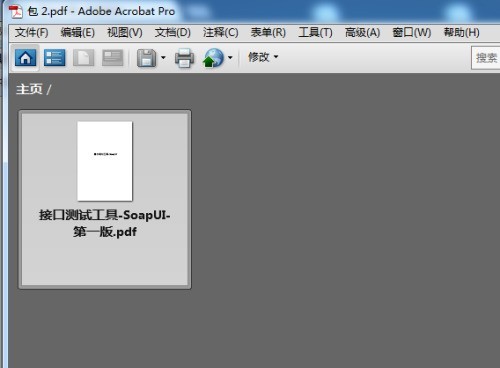Expand the save dropdown arrow
500x368 pixels.
click(163, 57)
